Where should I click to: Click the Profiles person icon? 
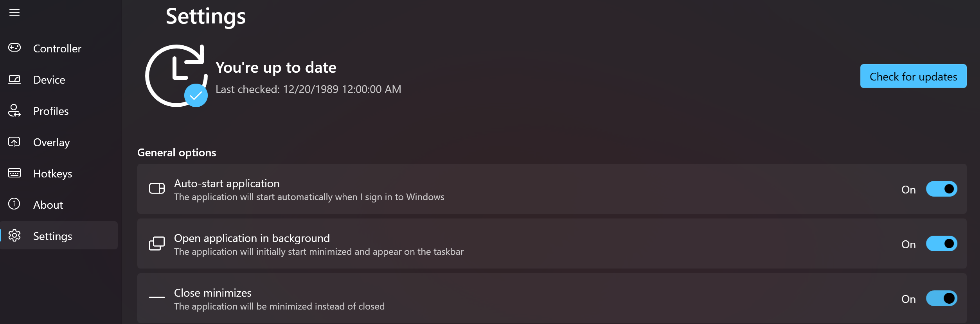point(14,111)
